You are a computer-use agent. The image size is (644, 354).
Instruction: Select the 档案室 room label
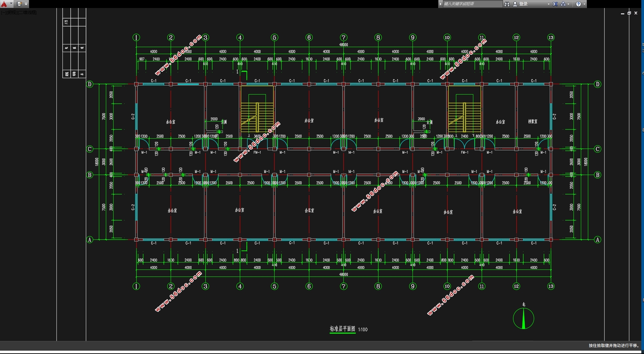pyautogui.click(x=533, y=122)
